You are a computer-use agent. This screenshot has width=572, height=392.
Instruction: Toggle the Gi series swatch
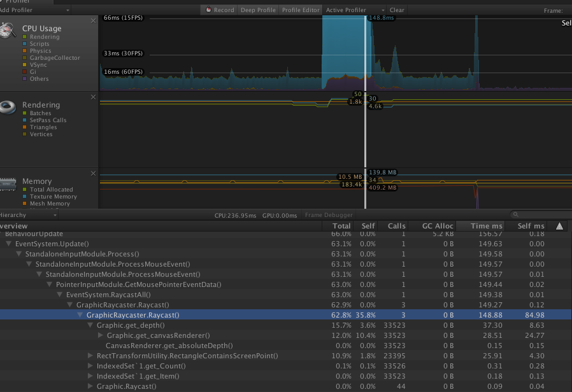pos(25,72)
